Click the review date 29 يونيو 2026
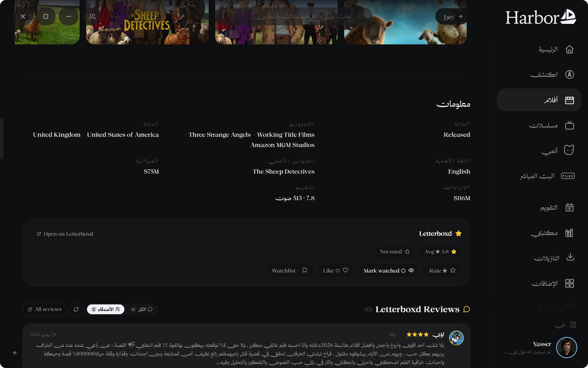 (x=43, y=335)
